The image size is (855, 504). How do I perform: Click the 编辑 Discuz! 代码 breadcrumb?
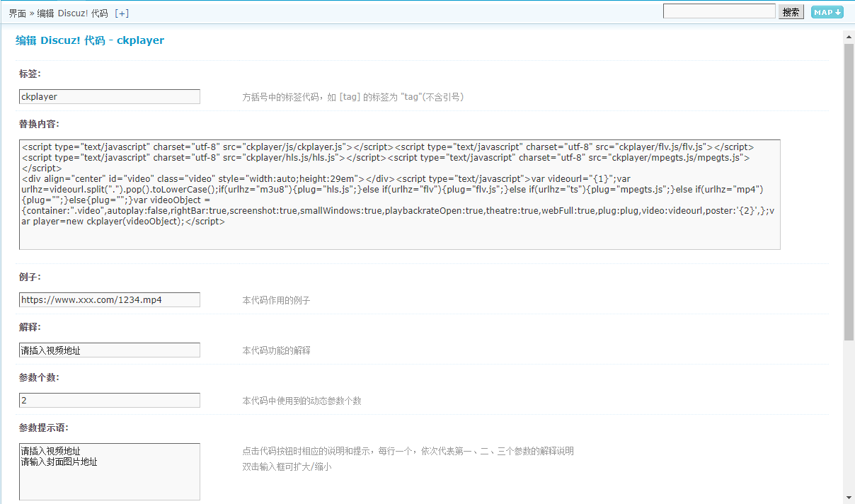click(72, 13)
